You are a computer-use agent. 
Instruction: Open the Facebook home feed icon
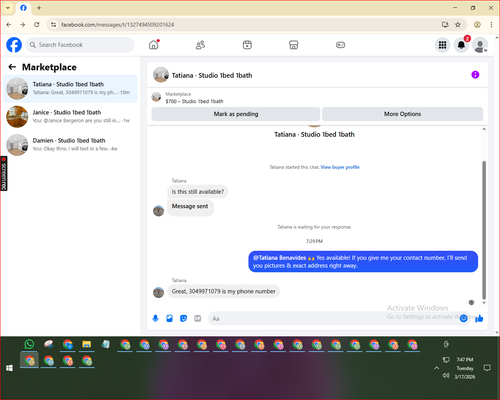coord(154,45)
